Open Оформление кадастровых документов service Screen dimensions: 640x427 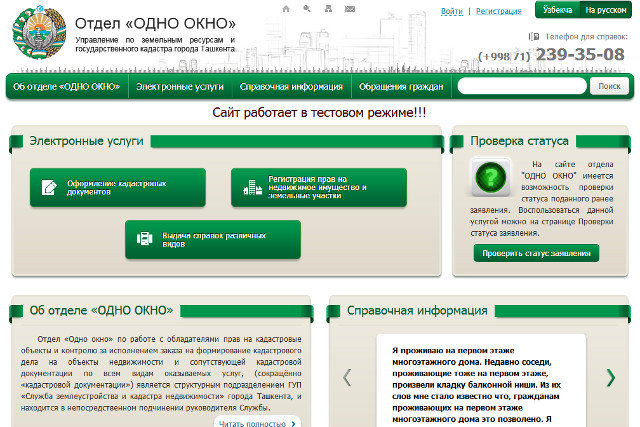[118, 187]
